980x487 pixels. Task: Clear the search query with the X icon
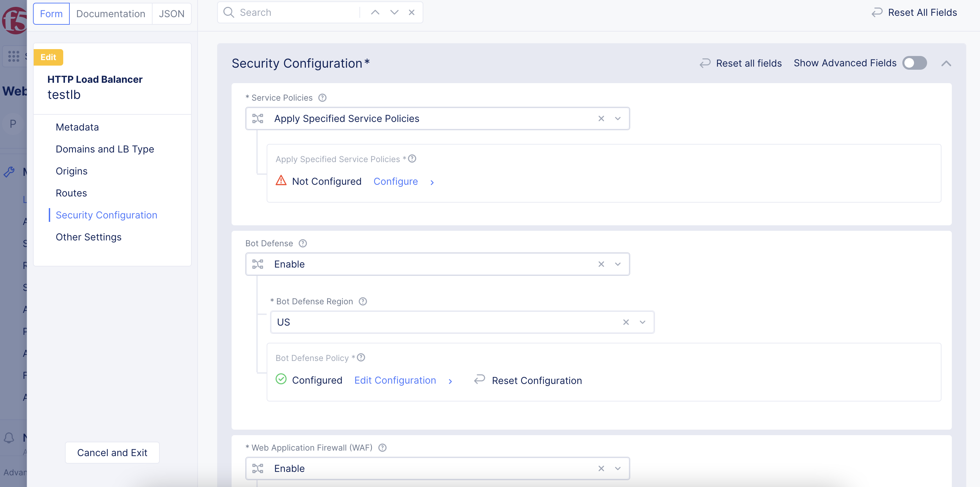click(x=412, y=12)
